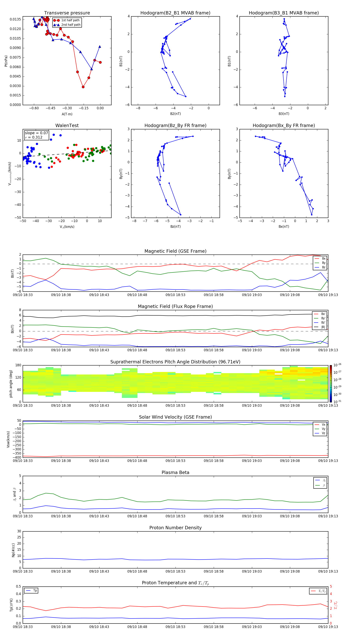This screenshot has height=644, width=351.
Task: Click the 'Bx(nT)' x-axis label
Action: coord(284,227)
